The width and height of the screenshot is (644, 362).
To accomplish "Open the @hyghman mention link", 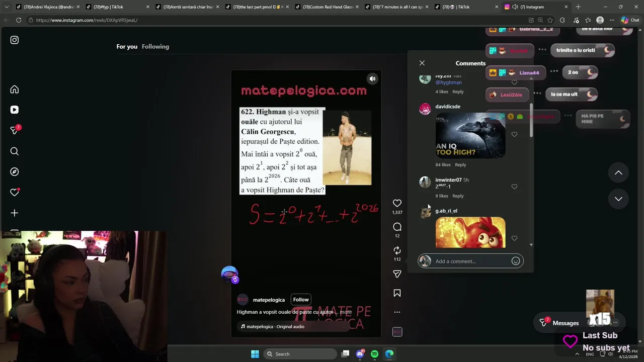I will (448, 82).
